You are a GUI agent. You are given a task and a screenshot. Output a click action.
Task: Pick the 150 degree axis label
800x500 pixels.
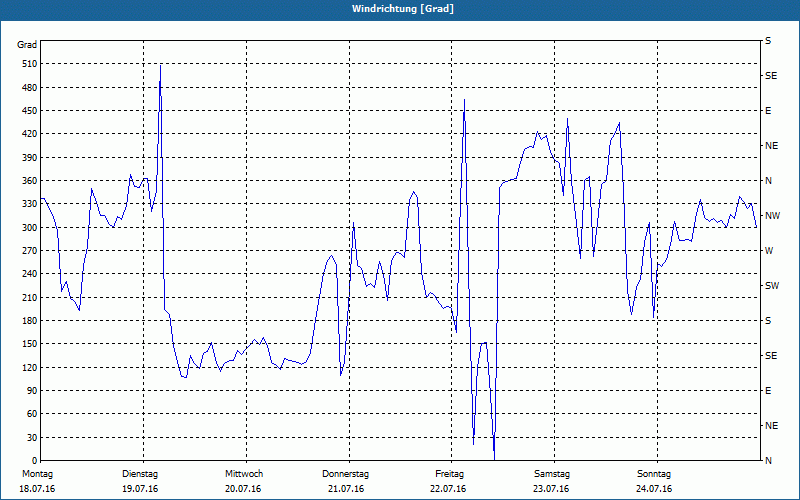point(30,344)
